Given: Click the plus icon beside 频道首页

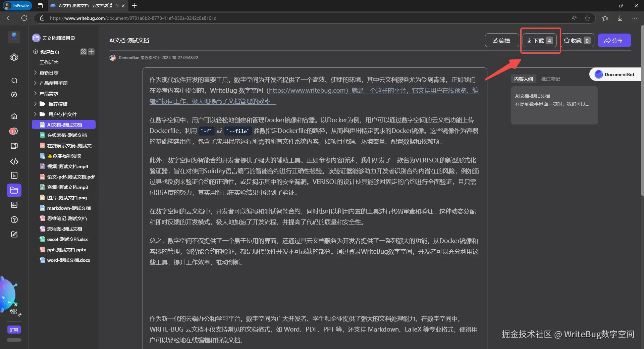Looking at the screenshot, I should click(x=92, y=52).
